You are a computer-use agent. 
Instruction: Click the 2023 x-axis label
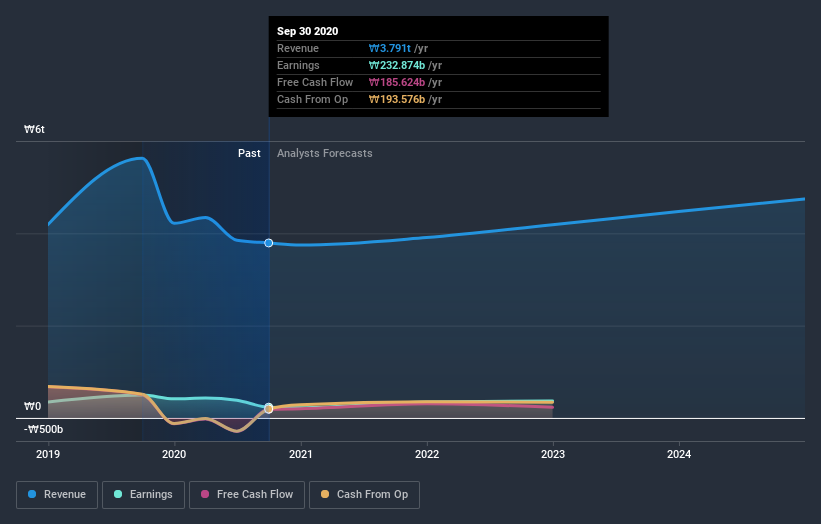pyautogui.click(x=553, y=454)
